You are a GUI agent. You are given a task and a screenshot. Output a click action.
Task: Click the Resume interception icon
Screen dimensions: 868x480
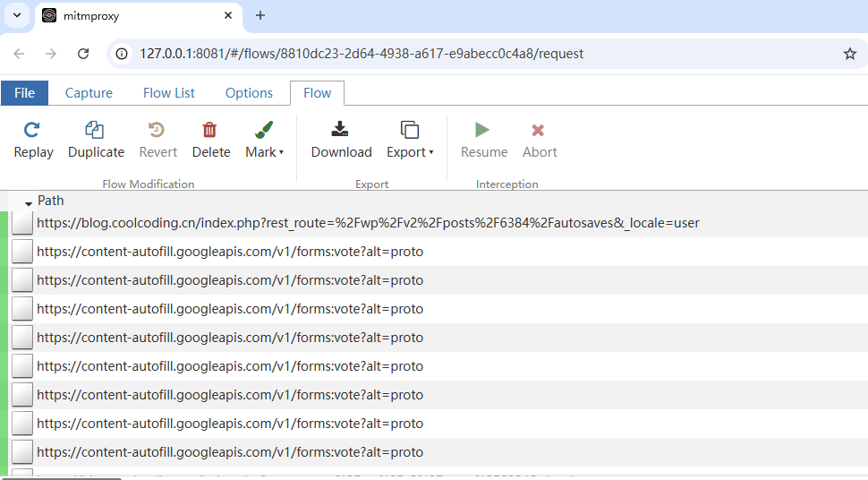tap(483, 131)
